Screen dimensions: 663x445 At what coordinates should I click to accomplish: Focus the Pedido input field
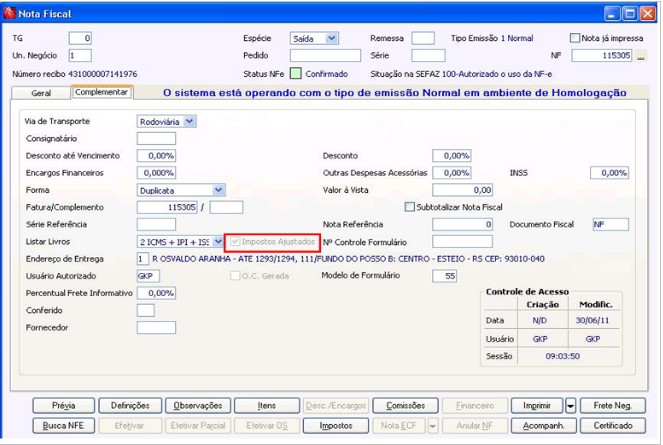[325, 55]
